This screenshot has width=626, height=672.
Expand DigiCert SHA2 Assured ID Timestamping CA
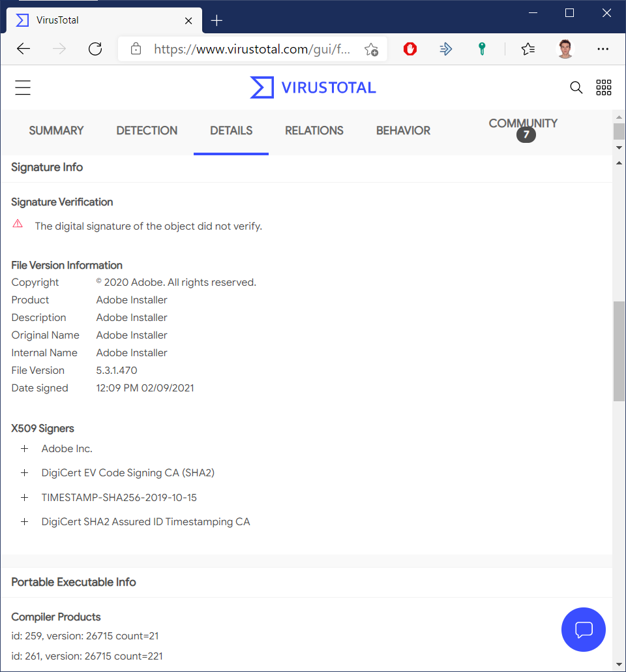click(x=25, y=522)
